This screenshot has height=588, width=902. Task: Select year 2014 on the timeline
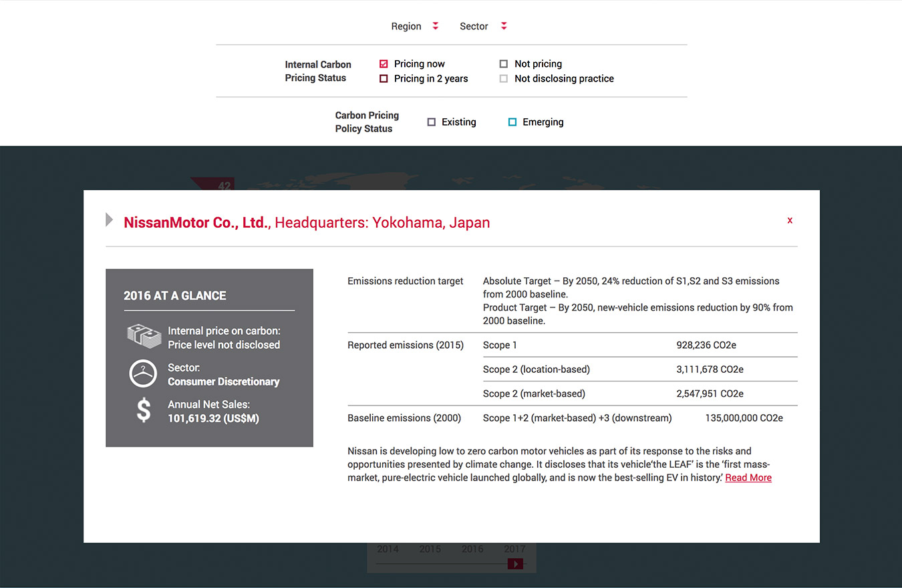[388, 549]
